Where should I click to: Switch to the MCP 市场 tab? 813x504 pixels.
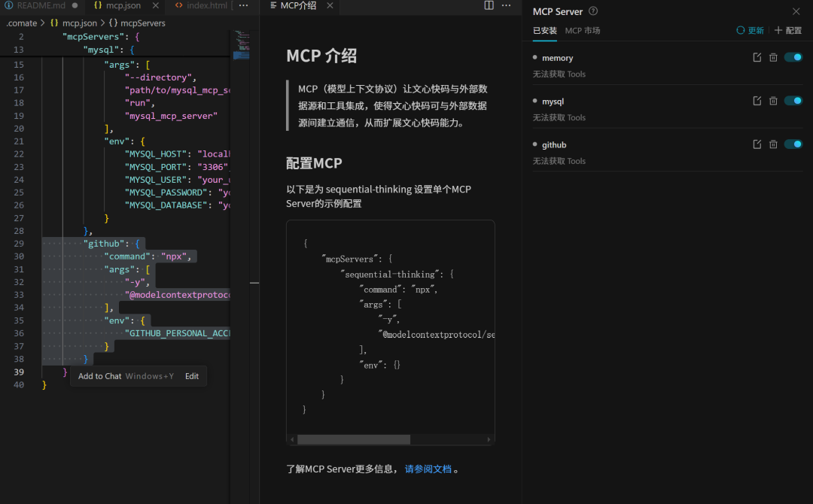[x=582, y=31]
